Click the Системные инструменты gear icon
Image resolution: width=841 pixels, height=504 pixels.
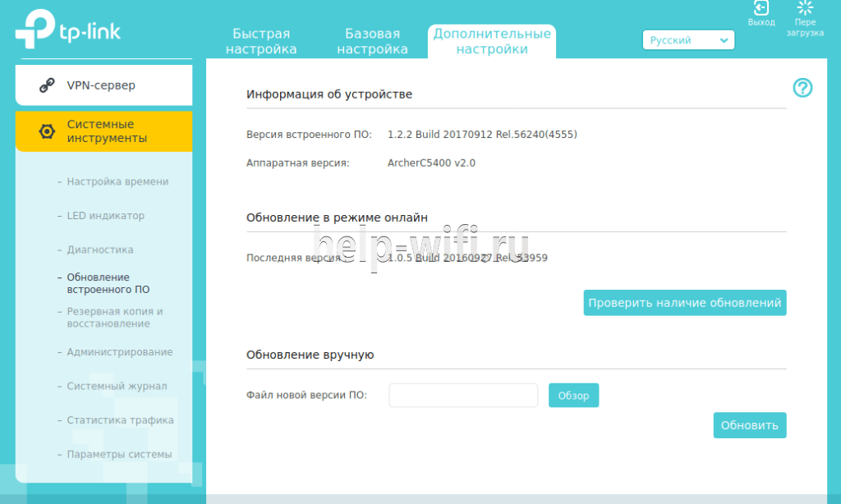[x=48, y=131]
